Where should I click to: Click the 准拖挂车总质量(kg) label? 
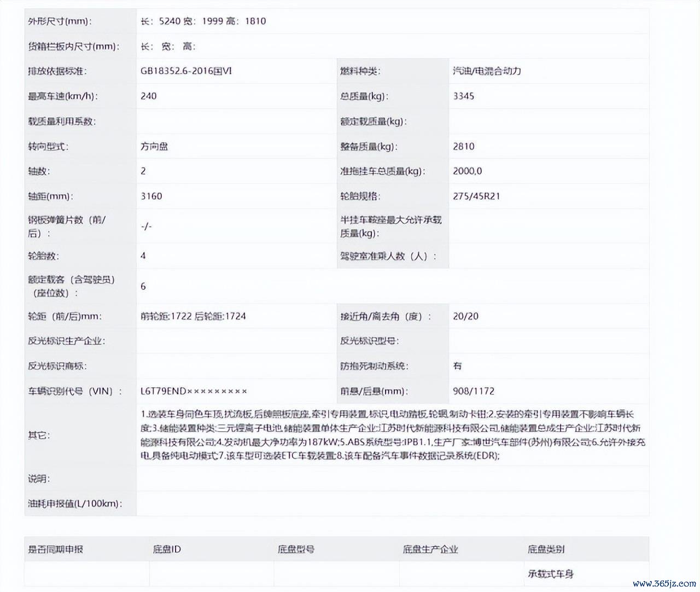[383, 171]
